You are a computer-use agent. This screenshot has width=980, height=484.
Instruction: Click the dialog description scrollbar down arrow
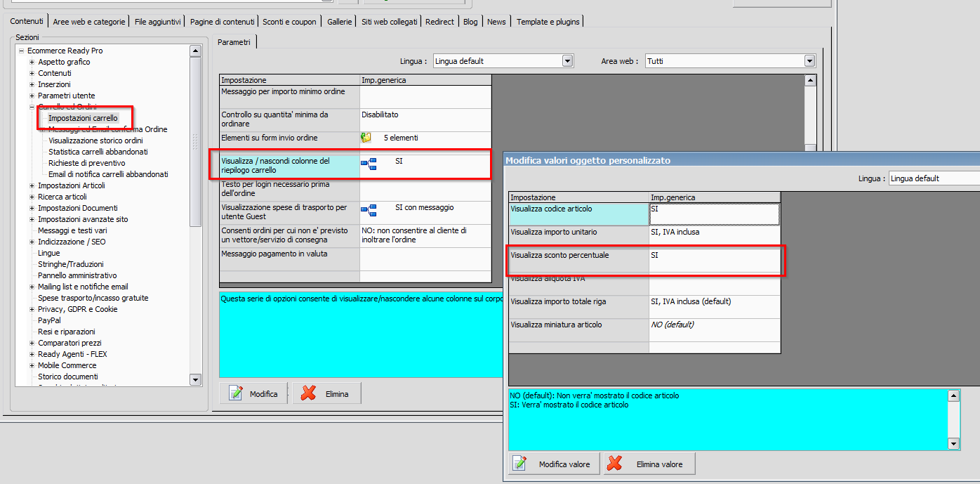click(x=953, y=443)
